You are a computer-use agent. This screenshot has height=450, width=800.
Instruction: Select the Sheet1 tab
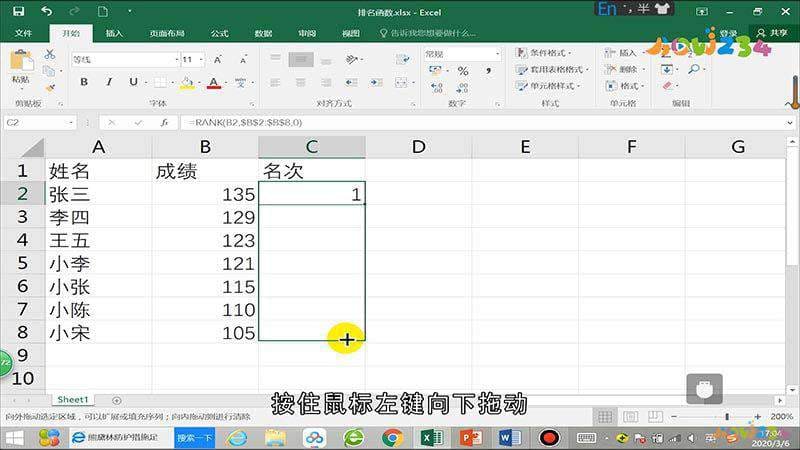coord(73,399)
